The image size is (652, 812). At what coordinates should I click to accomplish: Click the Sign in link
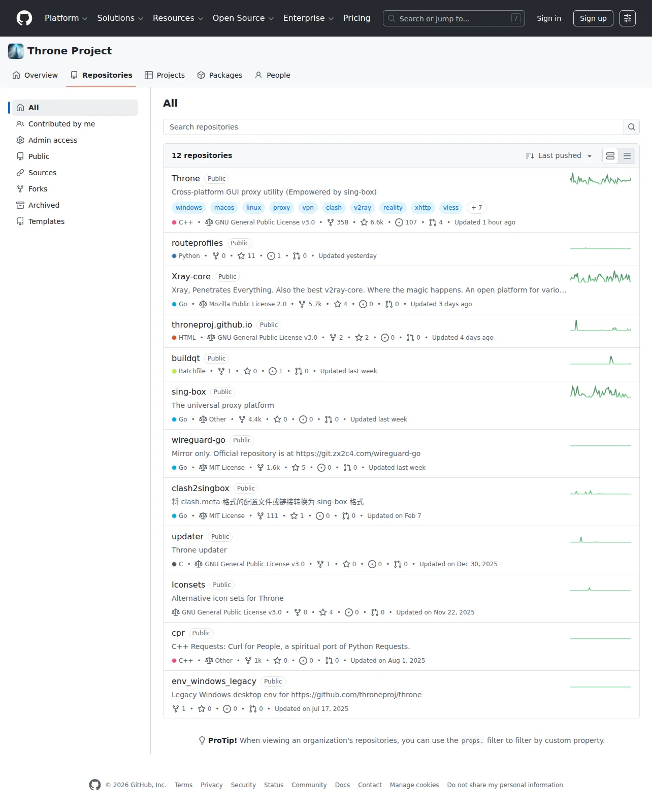tap(549, 18)
